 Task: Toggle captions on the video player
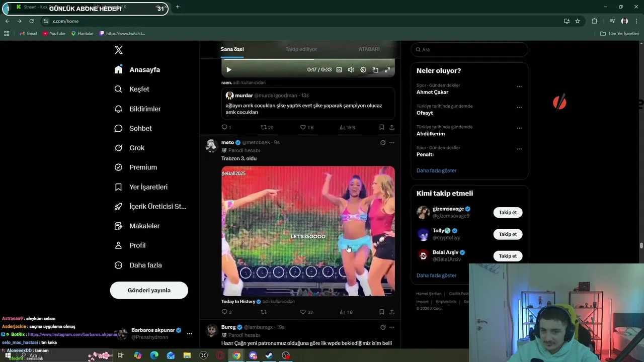(x=339, y=70)
